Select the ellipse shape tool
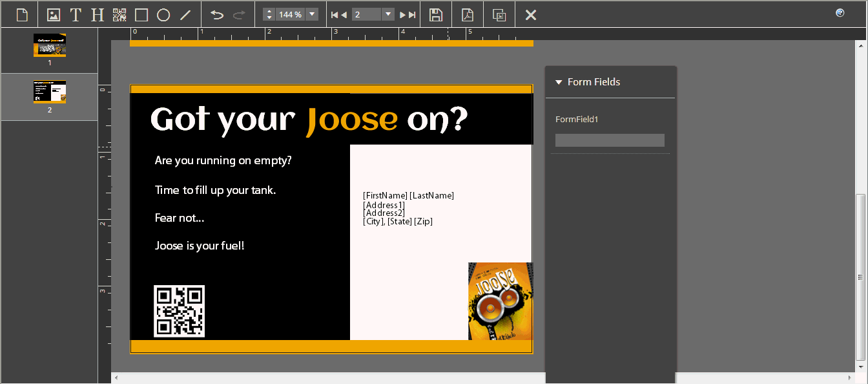This screenshot has height=384, width=868. click(163, 14)
